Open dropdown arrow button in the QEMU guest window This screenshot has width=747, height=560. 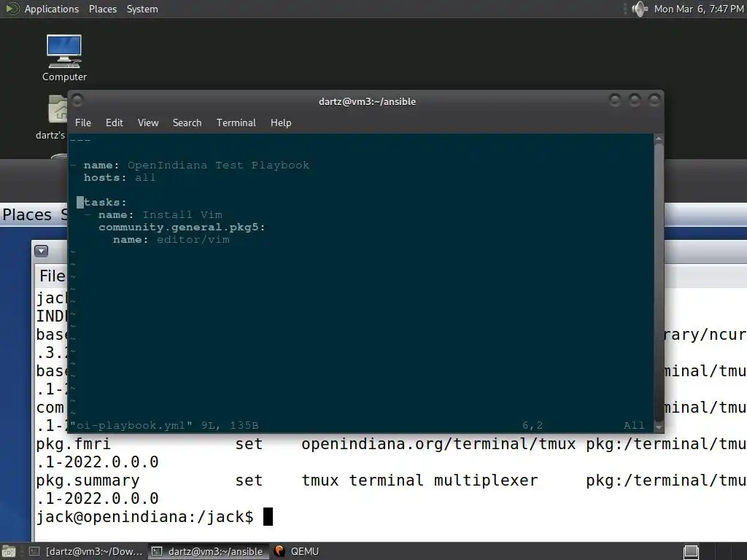[x=42, y=251]
